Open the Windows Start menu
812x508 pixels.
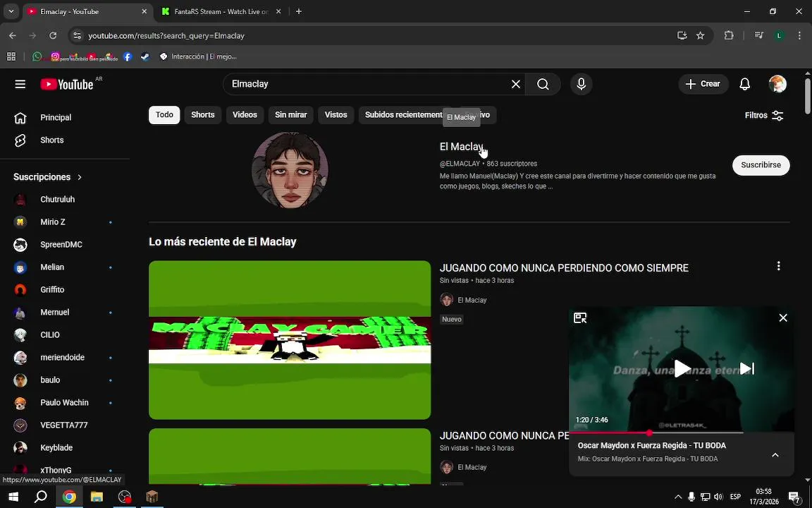tap(13, 497)
